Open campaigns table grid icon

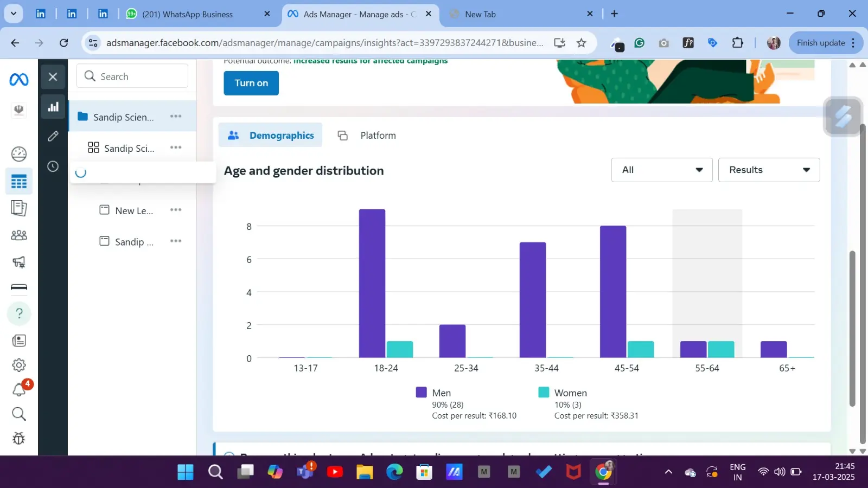19,182
